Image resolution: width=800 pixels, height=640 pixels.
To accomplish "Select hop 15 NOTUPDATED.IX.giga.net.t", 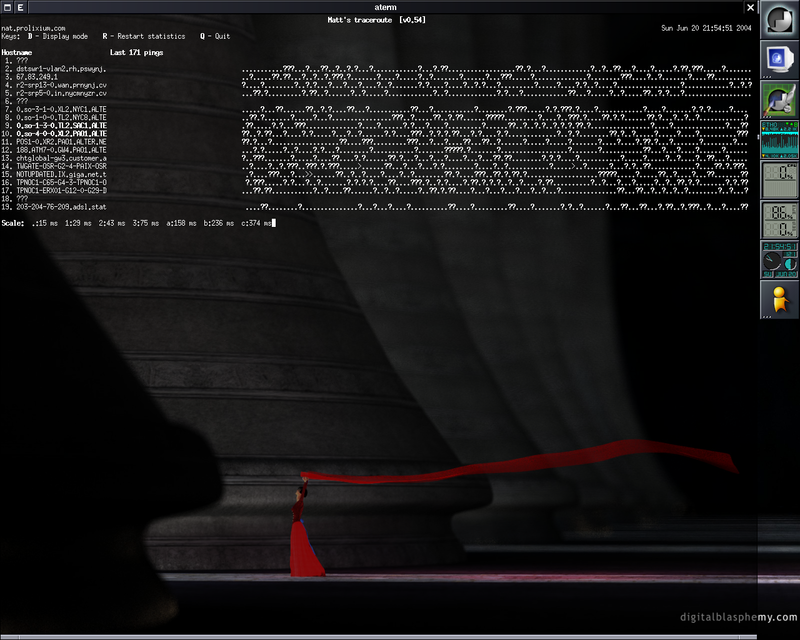I will pos(55,175).
